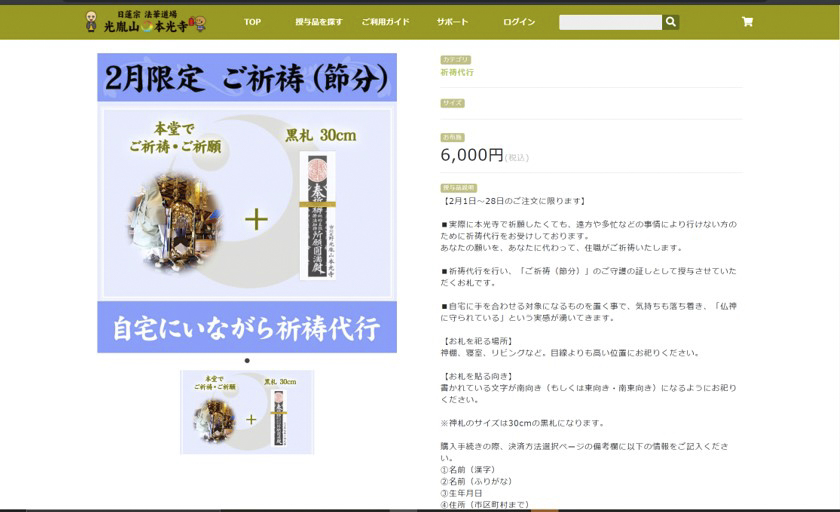Click the ①名前（漢字） line
840x512 pixels.
tap(467, 470)
